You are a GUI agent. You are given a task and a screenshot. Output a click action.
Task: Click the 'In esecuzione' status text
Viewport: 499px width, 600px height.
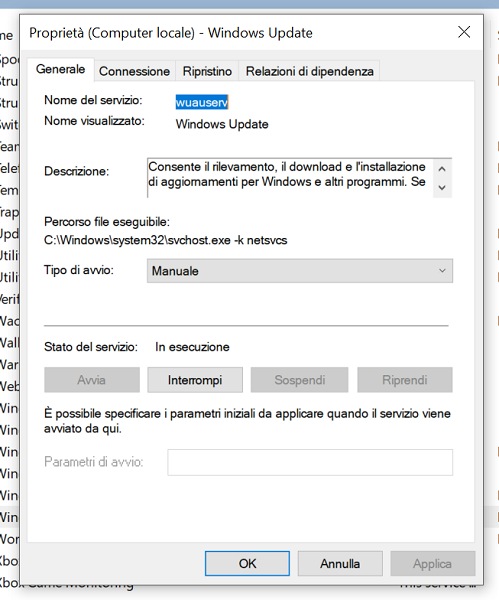click(192, 347)
